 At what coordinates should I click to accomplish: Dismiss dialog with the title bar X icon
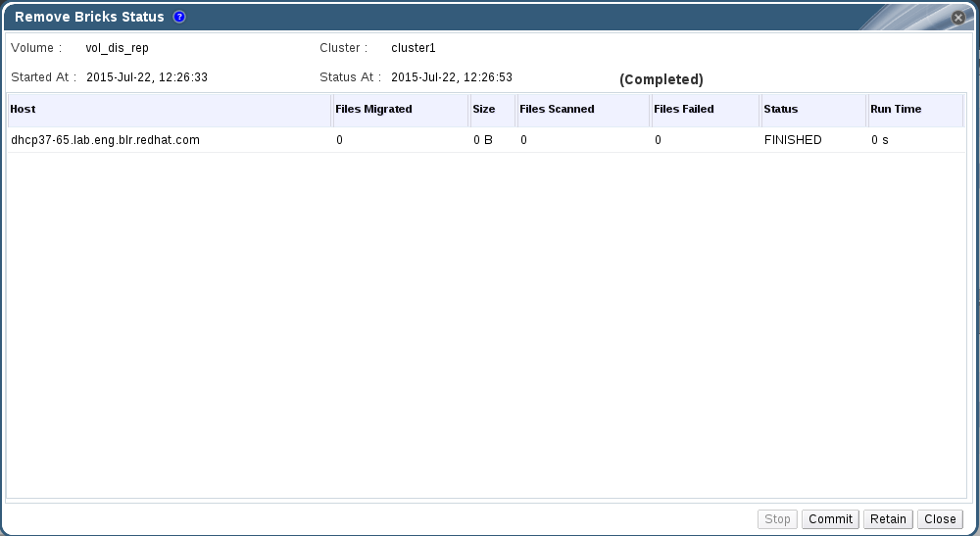click(958, 18)
